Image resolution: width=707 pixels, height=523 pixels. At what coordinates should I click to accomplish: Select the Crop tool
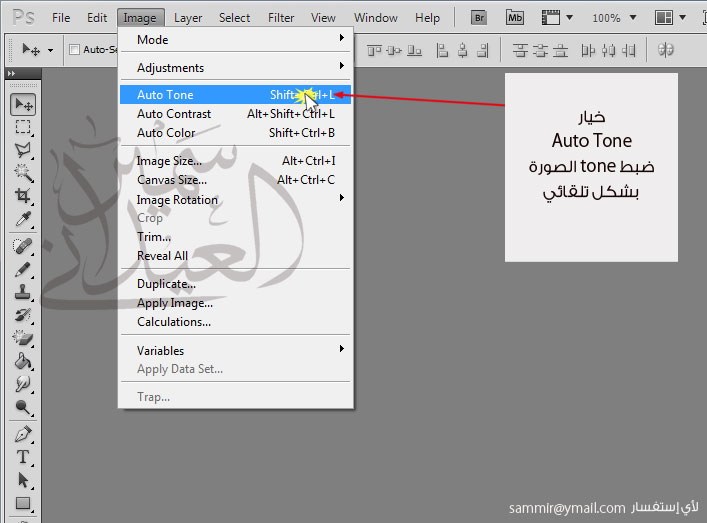[x=23, y=196]
